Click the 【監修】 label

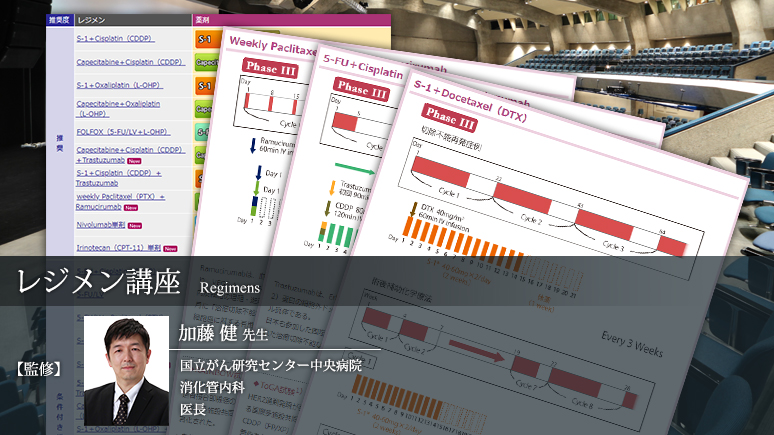click(x=39, y=369)
